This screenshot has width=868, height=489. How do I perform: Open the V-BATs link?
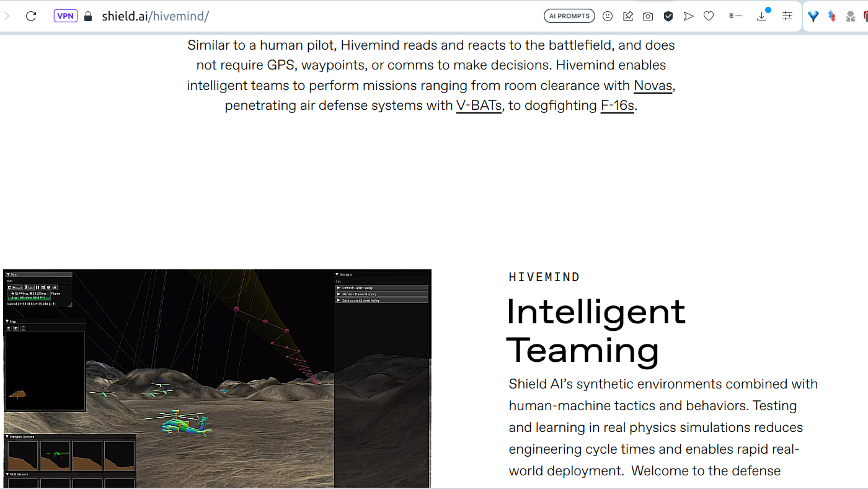[479, 105]
